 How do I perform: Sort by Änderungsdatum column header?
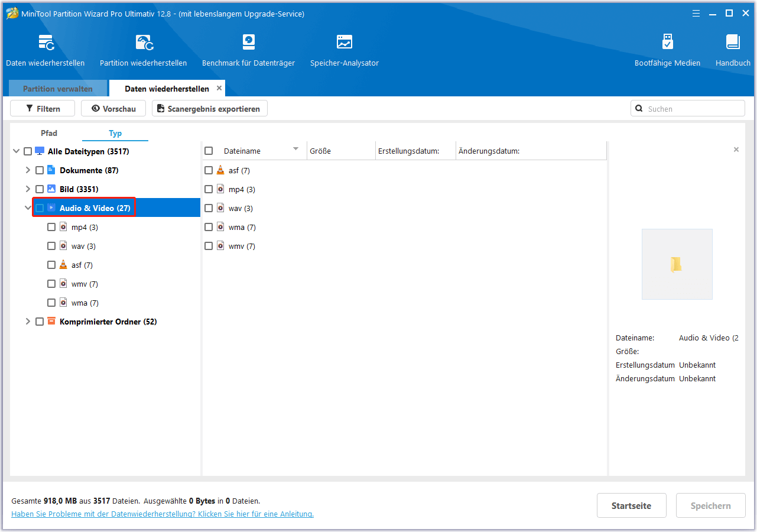point(531,151)
